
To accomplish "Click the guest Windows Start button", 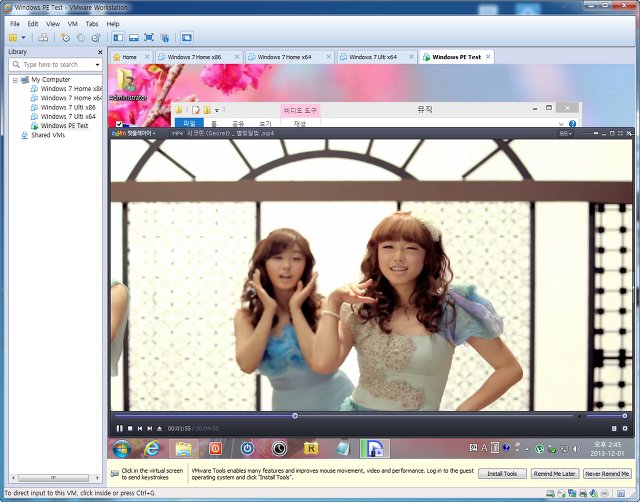I will coord(122,449).
